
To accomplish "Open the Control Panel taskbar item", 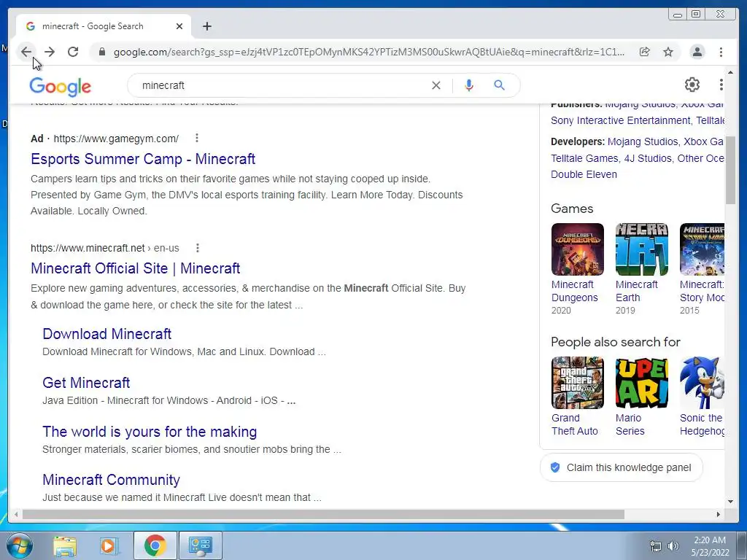I will tap(201, 545).
